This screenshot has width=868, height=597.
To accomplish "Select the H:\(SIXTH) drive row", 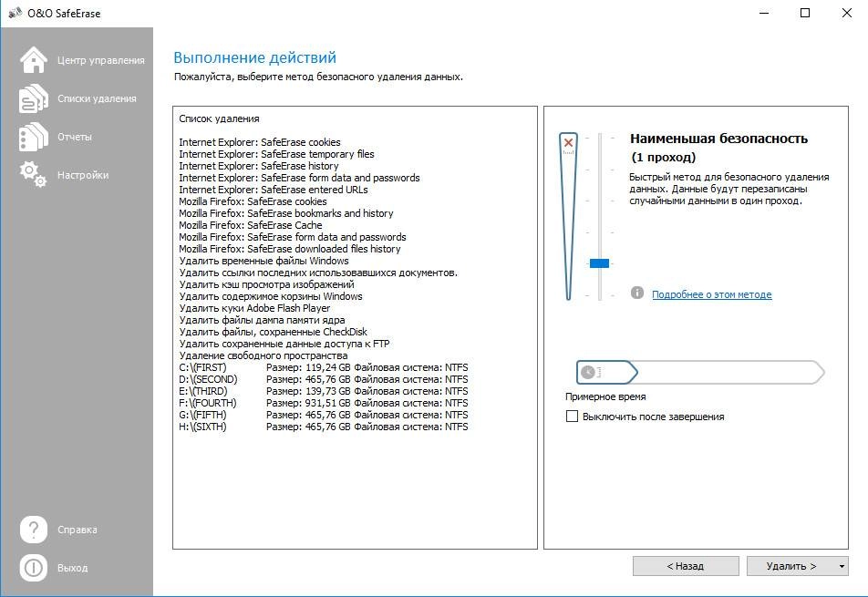I will [324, 427].
